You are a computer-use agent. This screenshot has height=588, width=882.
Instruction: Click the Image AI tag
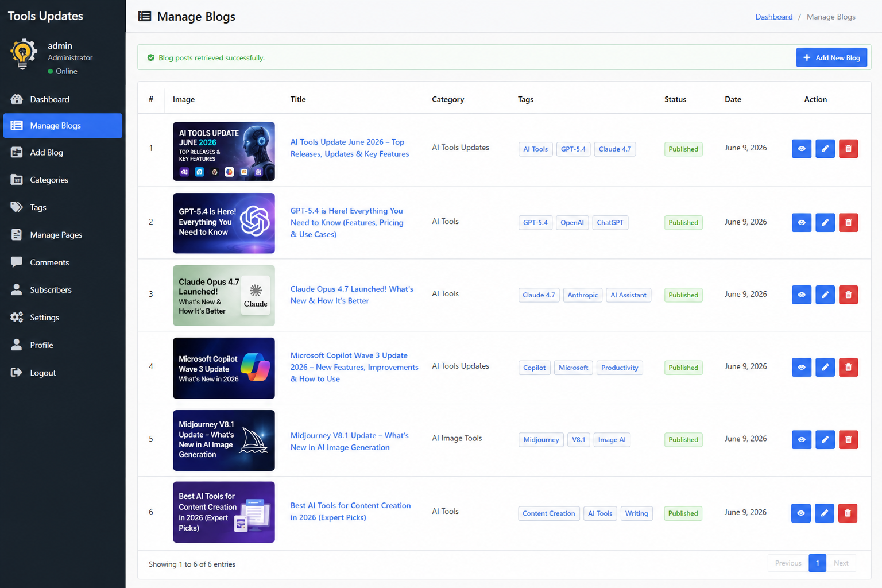tap(612, 440)
